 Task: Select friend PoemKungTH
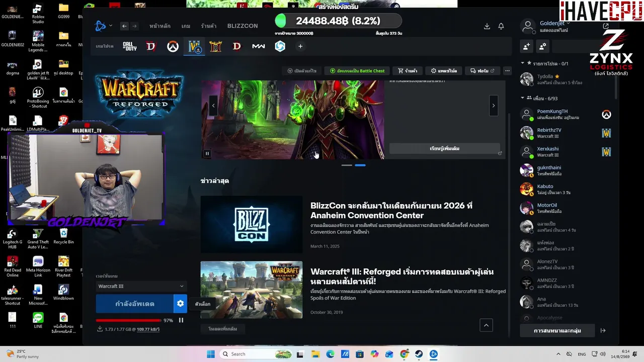coord(566,114)
